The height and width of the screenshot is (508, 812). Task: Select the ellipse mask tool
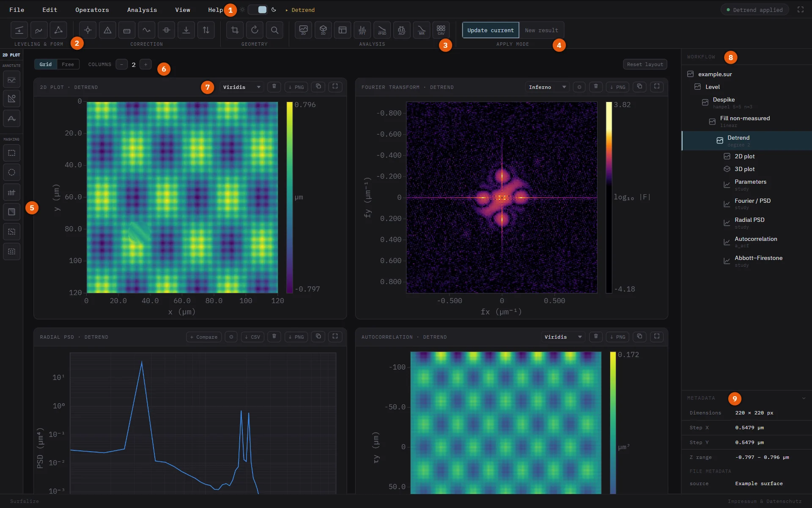[12, 172]
